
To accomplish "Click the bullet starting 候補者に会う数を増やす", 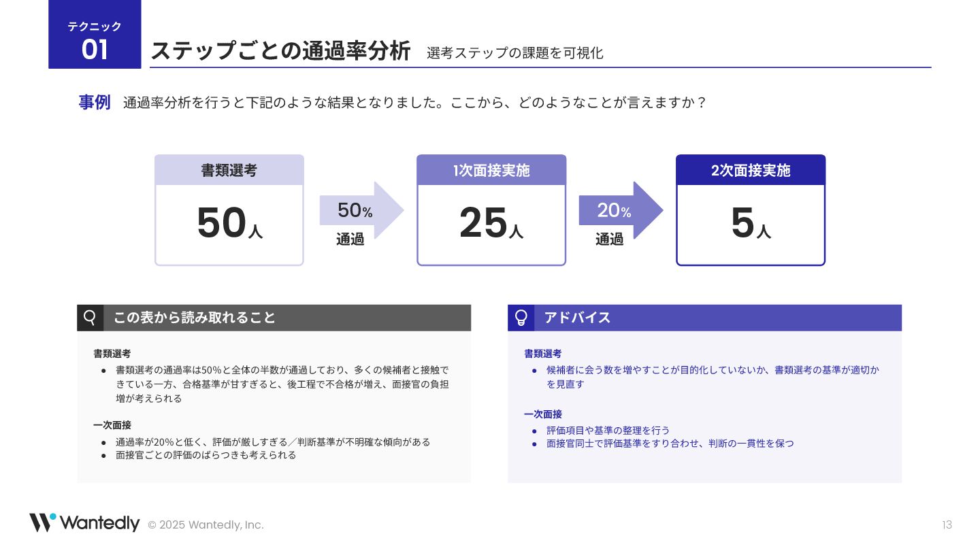I will point(713,377).
